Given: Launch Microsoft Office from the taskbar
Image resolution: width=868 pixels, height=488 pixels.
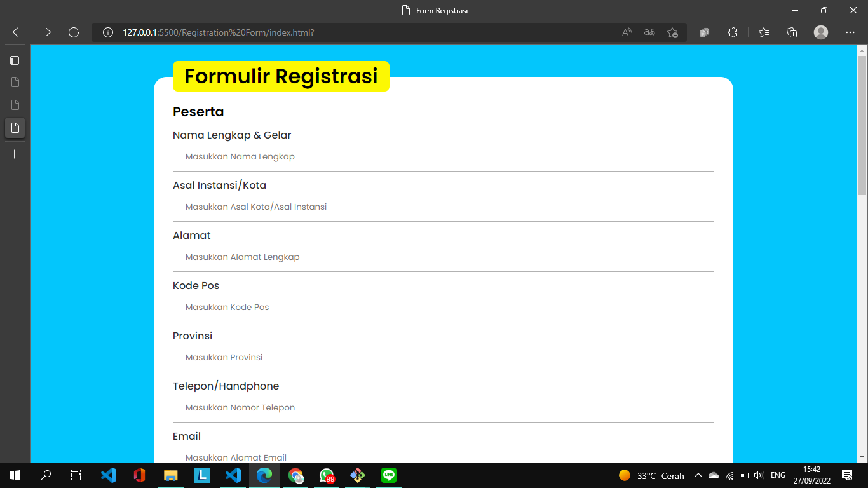Looking at the screenshot, I should [x=140, y=475].
